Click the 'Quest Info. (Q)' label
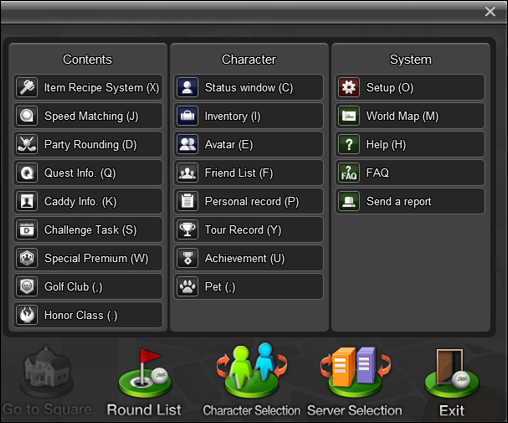Screen dimensions: 508x423 tap(80, 173)
